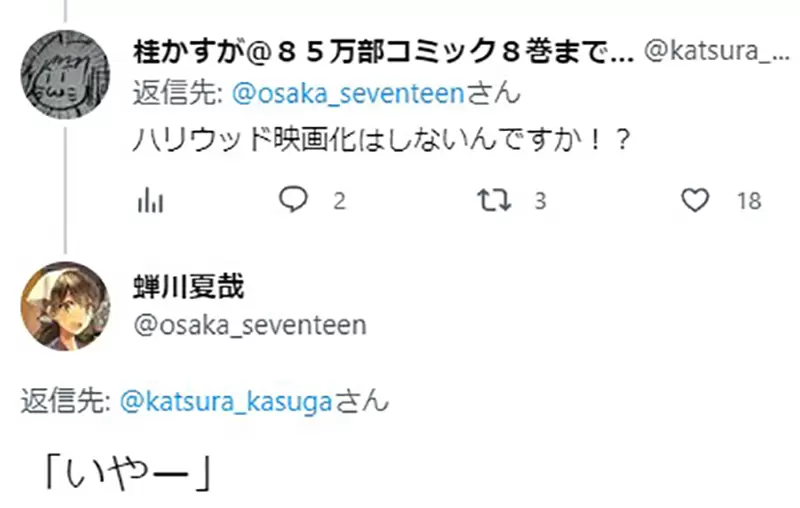The image size is (800, 508).
Task: Click the reply count 2
Action: 339,202
